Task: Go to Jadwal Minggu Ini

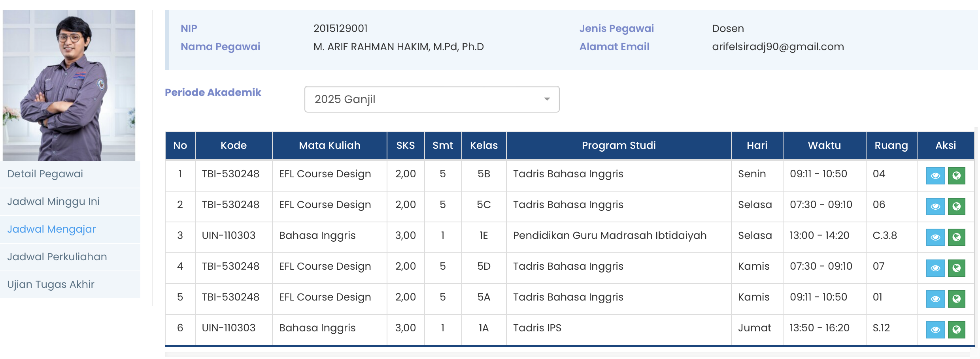Action: [x=53, y=201]
